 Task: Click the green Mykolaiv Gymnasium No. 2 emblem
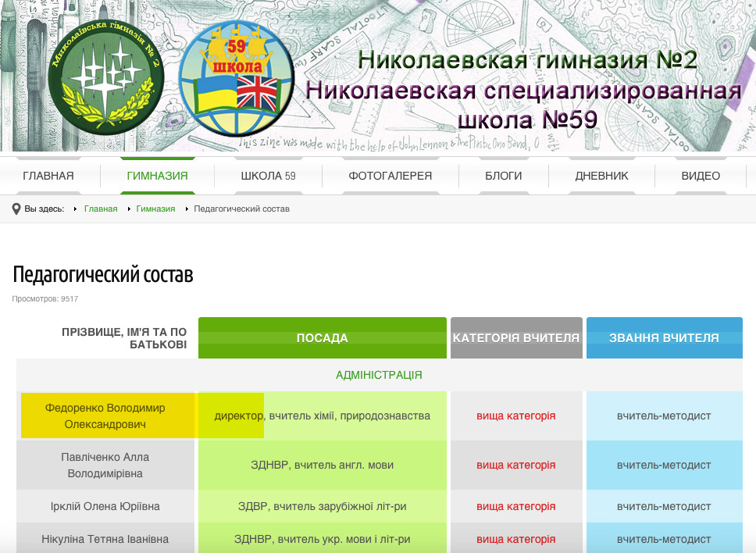(x=106, y=75)
